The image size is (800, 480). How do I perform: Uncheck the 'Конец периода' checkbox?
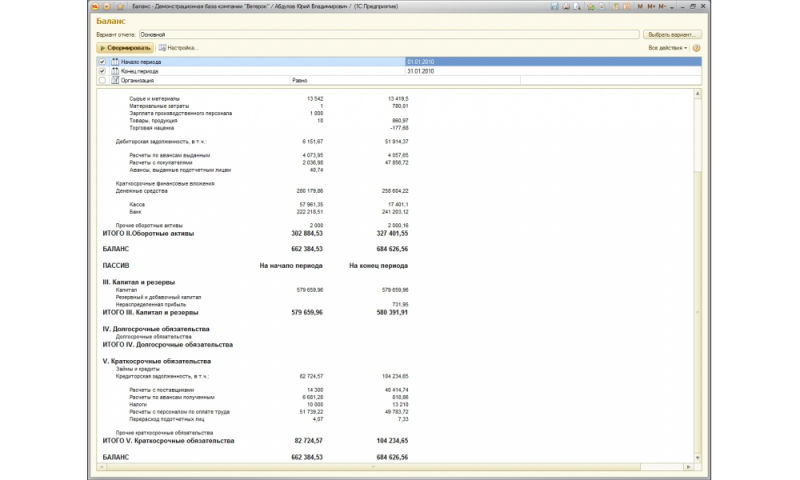(101, 71)
